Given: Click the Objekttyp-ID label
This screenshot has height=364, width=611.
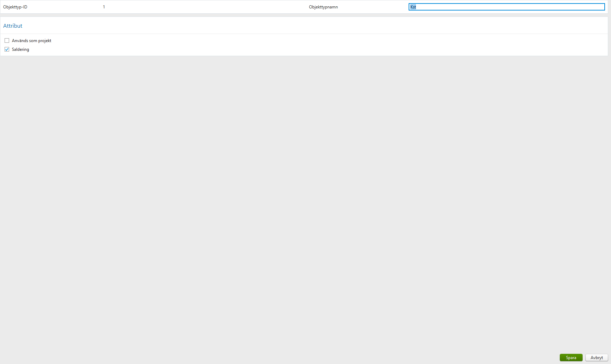Looking at the screenshot, I should (x=14, y=7).
